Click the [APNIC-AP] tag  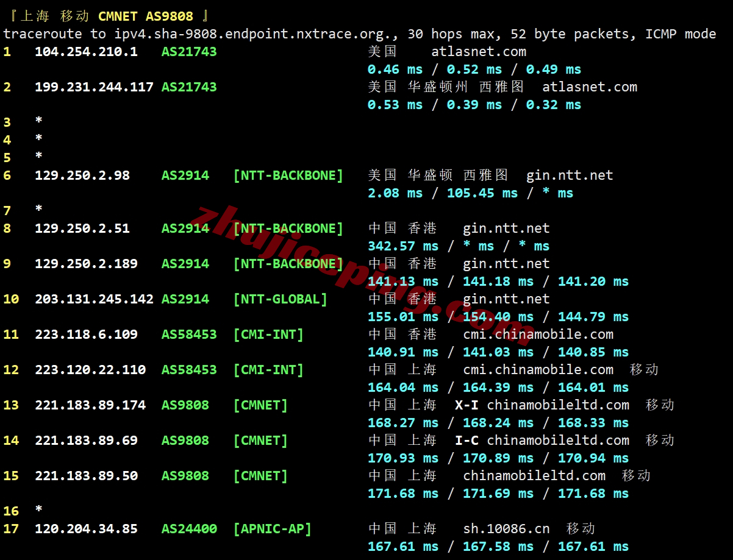(273, 529)
